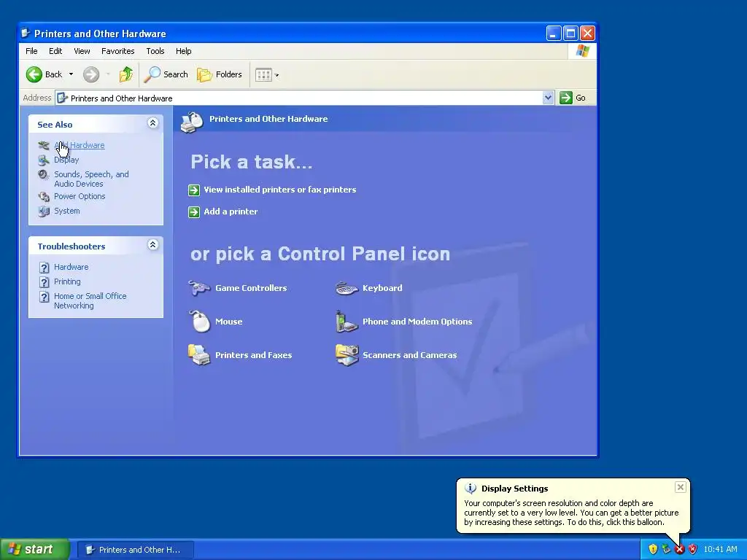Click the Printing troubleshooter question-mark icon
The width and height of the screenshot is (747, 560).
pos(44,282)
